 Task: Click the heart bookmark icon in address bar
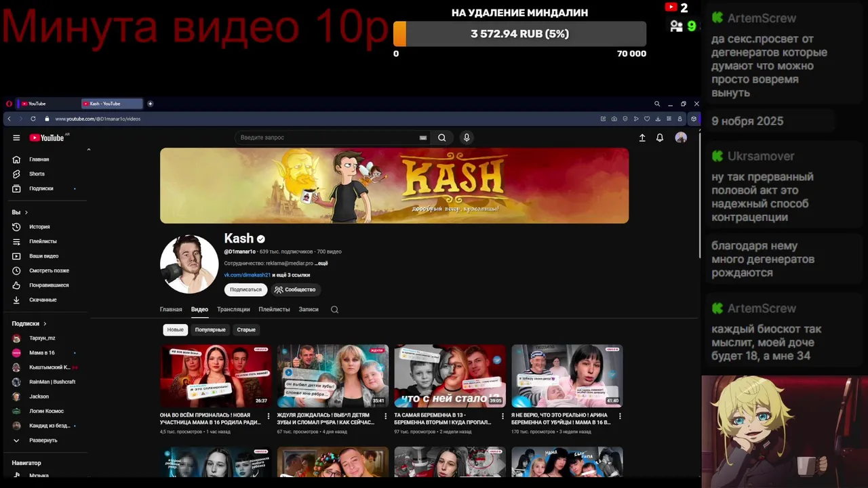647,119
